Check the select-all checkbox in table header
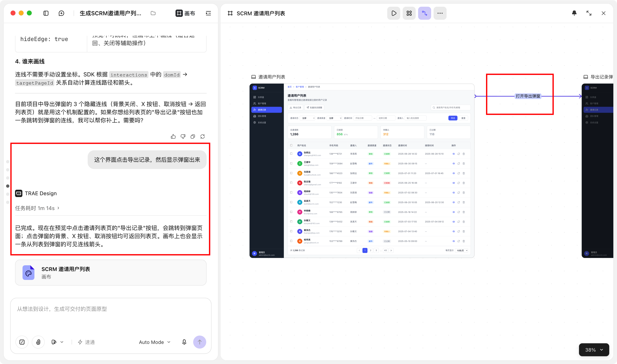The image size is (617, 364). tap(291, 145)
